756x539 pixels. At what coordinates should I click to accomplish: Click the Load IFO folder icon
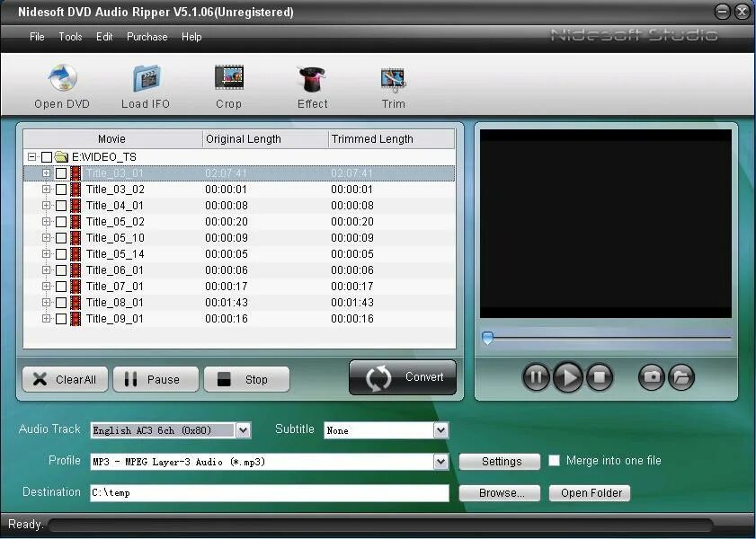[147, 78]
